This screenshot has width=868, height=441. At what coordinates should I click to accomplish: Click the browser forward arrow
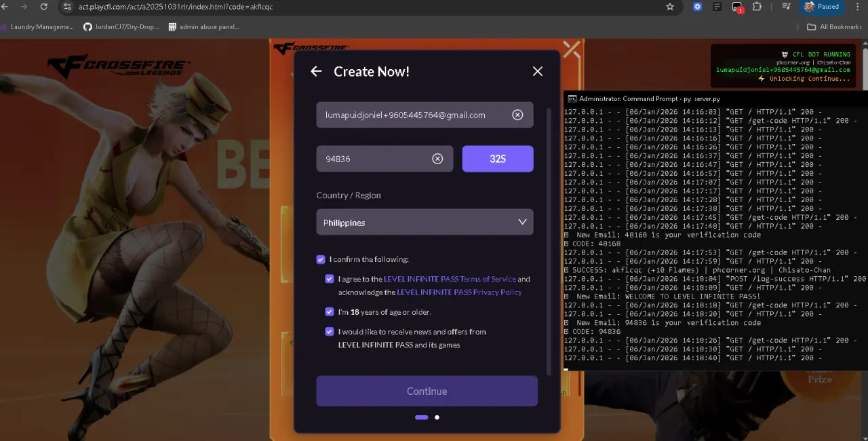(25, 7)
